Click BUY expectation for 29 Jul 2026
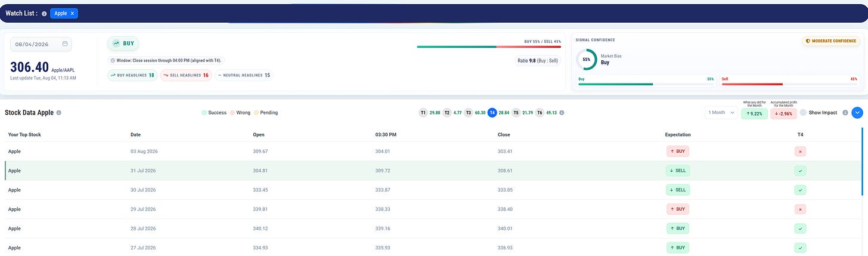Image resolution: width=868 pixels, height=256 pixels. 678,209
